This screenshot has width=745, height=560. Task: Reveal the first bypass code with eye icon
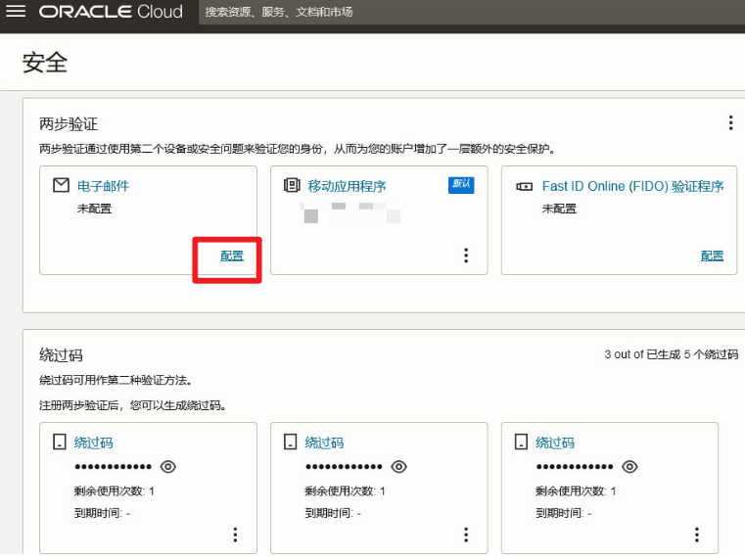167,467
